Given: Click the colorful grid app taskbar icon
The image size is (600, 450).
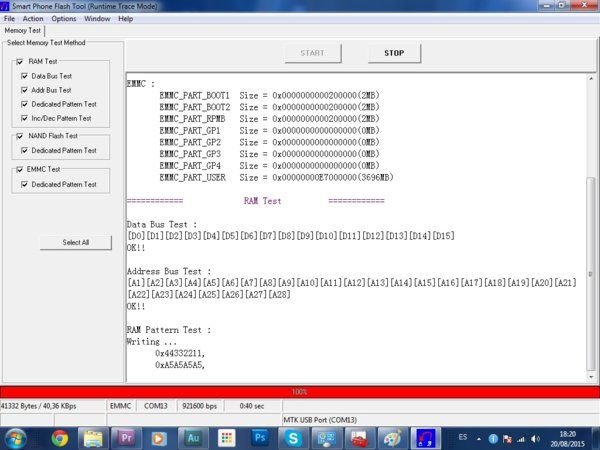Looking at the screenshot, I should tap(226, 438).
